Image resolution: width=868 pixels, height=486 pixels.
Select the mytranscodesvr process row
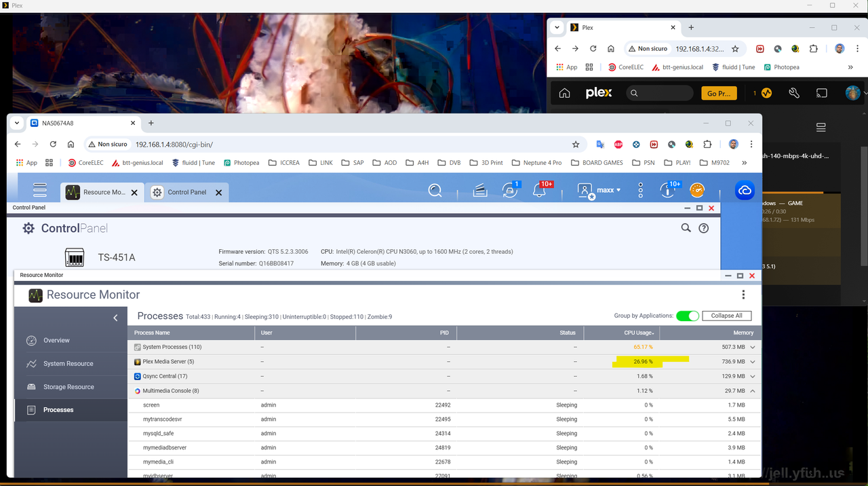pyautogui.click(x=443, y=419)
